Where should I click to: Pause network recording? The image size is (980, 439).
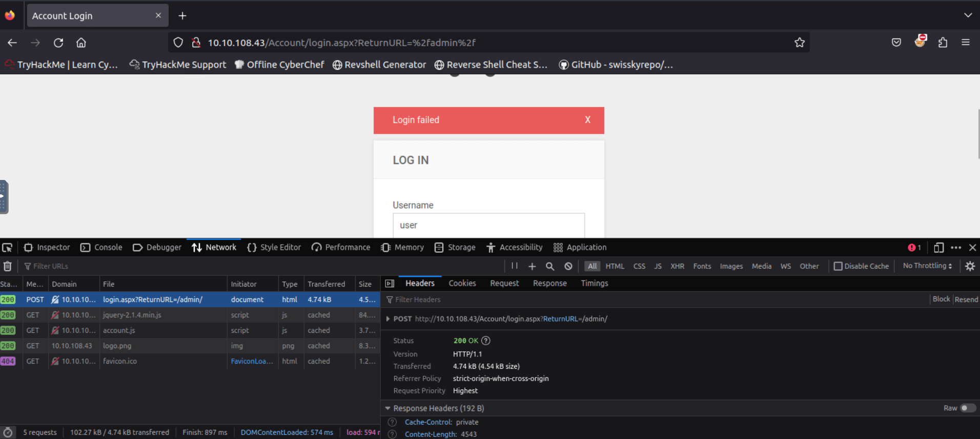click(515, 266)
